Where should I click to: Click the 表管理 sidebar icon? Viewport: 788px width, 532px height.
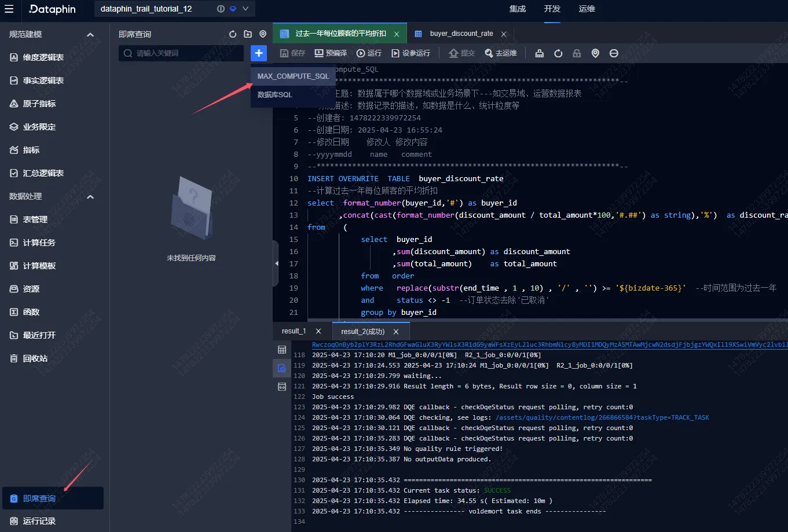point(14,219)
